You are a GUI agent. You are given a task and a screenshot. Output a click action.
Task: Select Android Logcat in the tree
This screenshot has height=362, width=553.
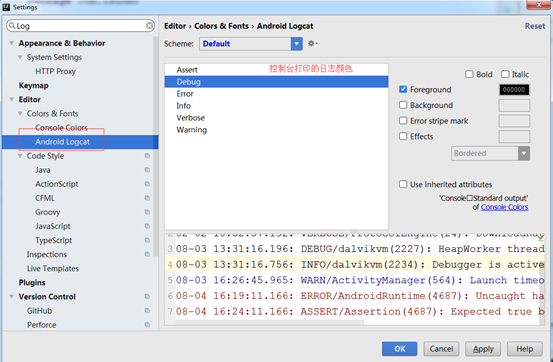(x=80, y=142)
